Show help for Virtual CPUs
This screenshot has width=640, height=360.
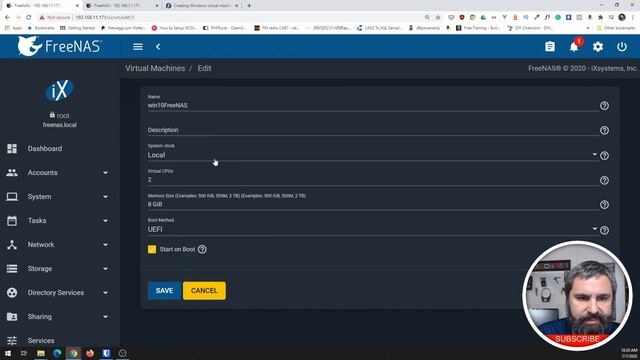[604, 180]
